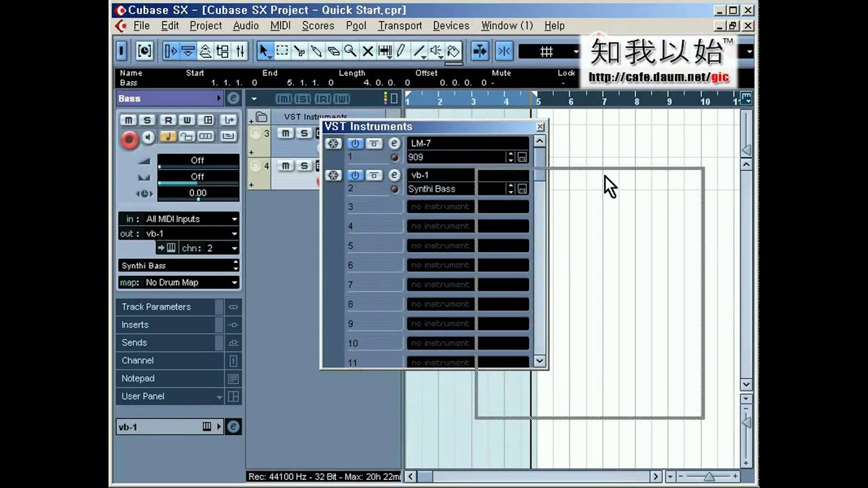Arm record enable for Bass track
This screenshot has width=868, height=488.
coord(130,139)
